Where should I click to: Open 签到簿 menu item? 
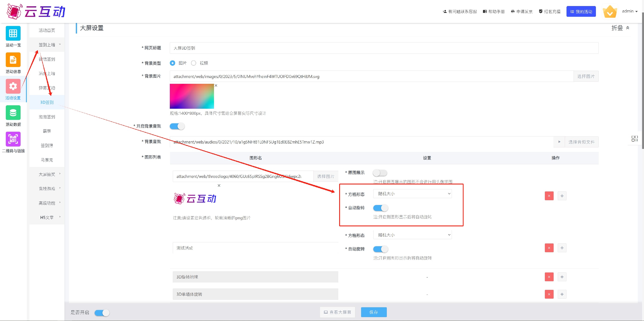pyautogui.click(x=47, y=146)
